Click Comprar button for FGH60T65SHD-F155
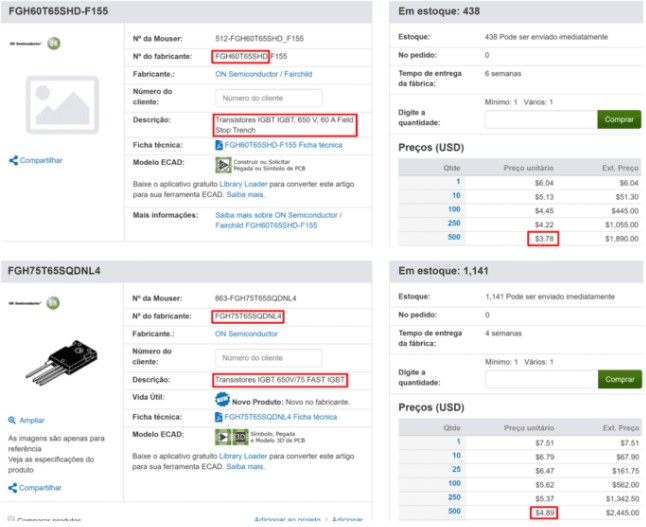 tap(619, 119)
